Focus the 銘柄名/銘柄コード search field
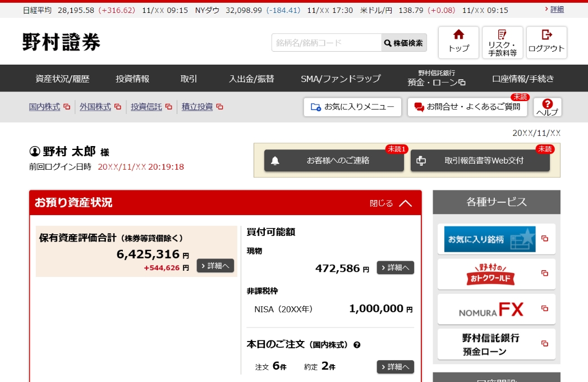The width and height of the screenshot is (588, 382). click(x=327, y=43)
